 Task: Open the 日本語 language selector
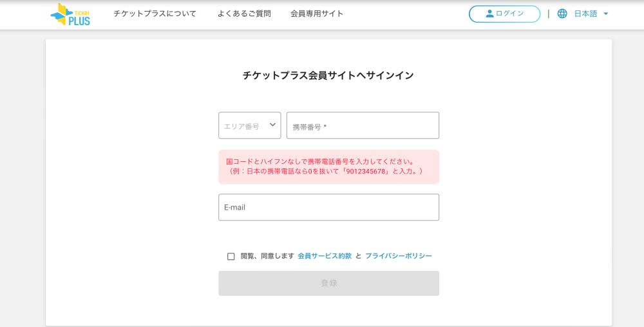pyautogui.click(x=585, y=14)
